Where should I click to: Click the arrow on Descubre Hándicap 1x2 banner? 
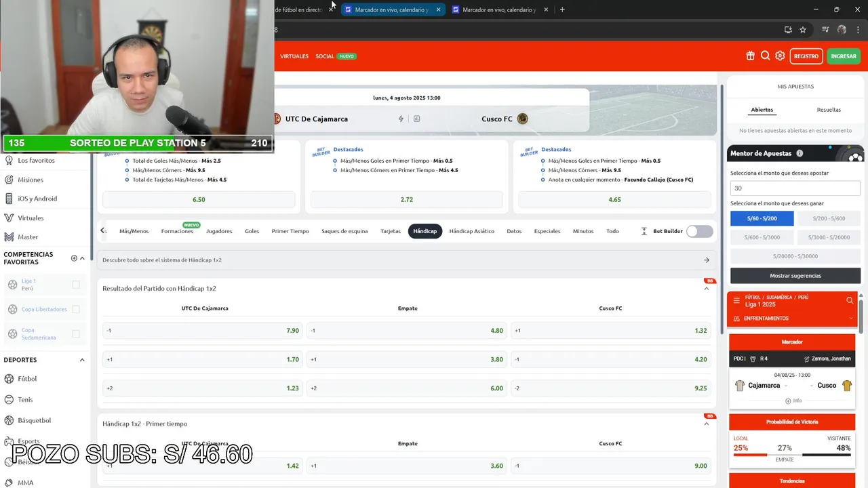(x=707, y=260)
